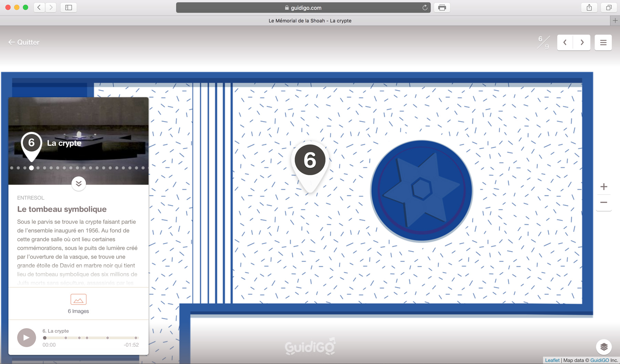Quit the tour with Quitter
The width and height of the screenshot is (620, 364).
24,42
